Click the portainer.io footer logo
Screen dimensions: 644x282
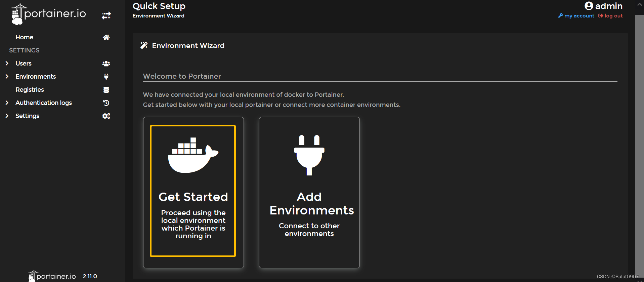[x=52, y=276]
